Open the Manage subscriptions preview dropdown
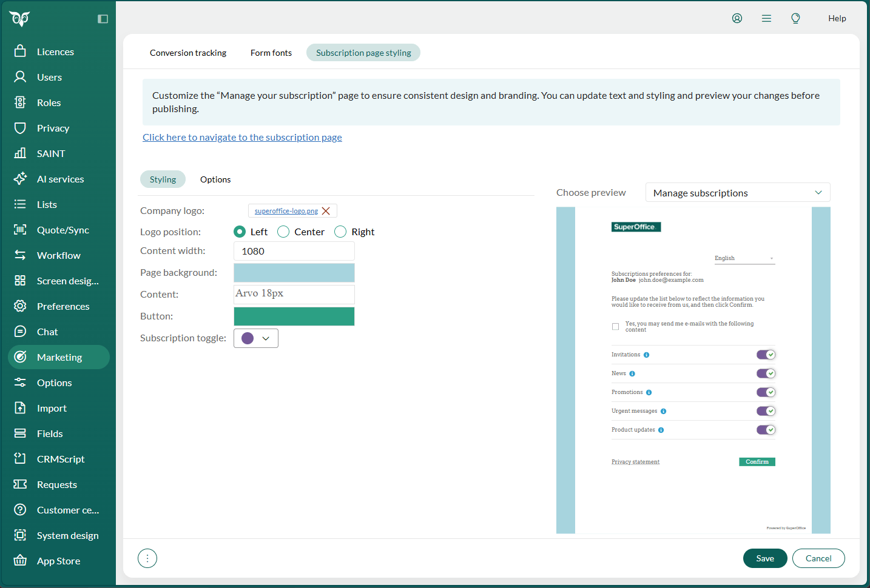 (738, 193)
